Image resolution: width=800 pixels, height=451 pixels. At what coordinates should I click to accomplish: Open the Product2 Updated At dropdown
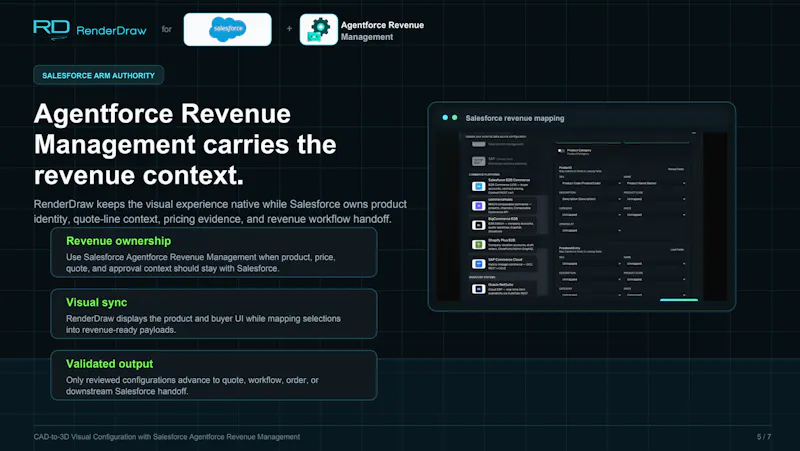coord(591,231)
